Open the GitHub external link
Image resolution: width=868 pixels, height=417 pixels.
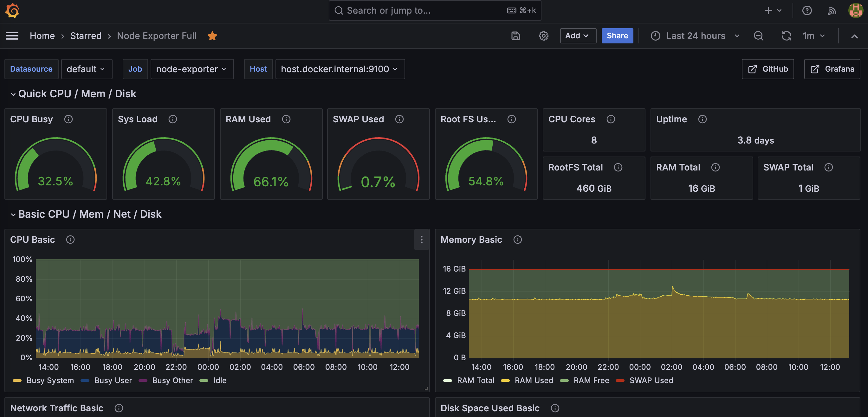click(768, 69)
